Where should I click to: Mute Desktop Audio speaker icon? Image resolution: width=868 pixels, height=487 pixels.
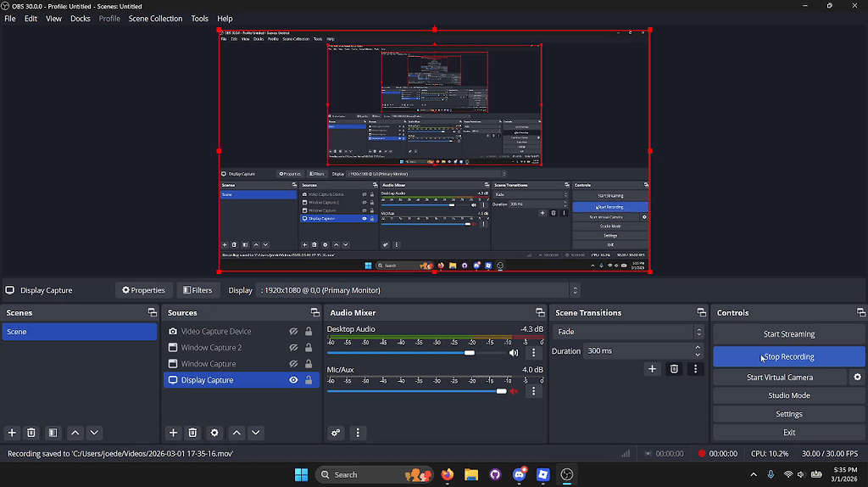514,352
